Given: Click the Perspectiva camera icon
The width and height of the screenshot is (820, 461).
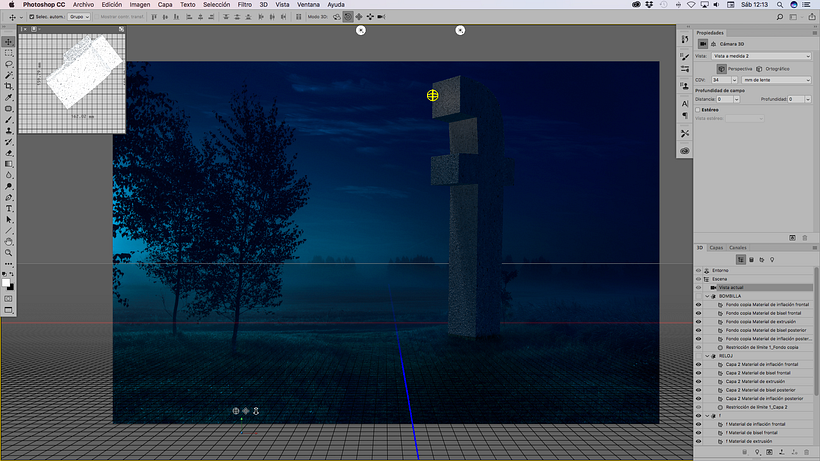Looking at the screenshot, I should click(721, 68).
